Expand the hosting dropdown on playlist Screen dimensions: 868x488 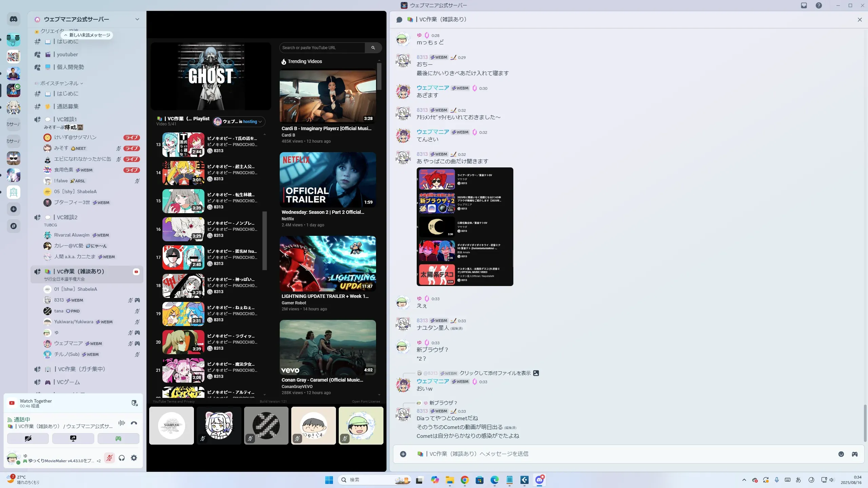[x=260, y=122]
